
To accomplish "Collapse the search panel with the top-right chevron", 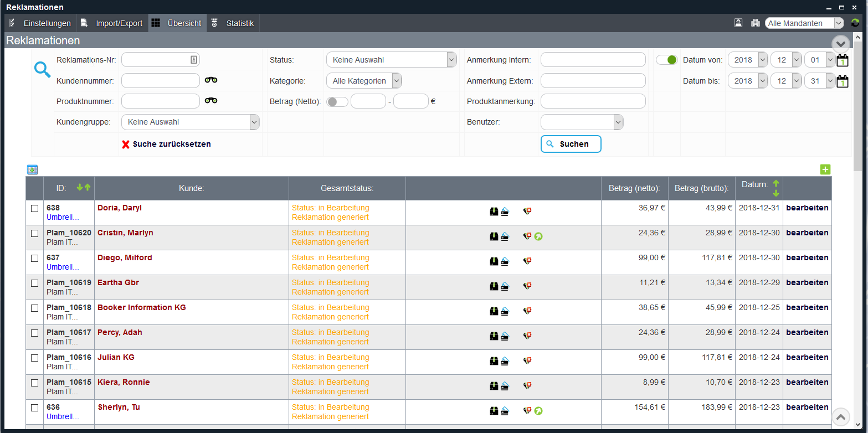I will click(840, 43).
